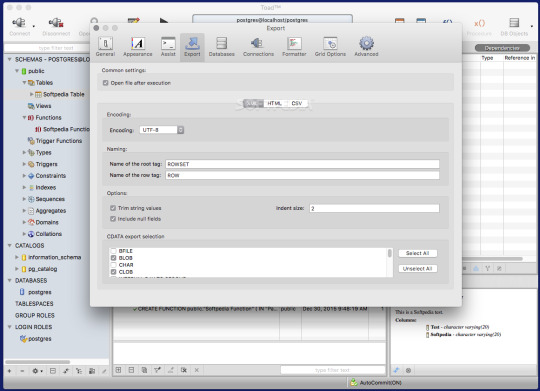The image size is (540, 391).
Task: Click the Name of the row tag field
Action: [x=302, y=175]
